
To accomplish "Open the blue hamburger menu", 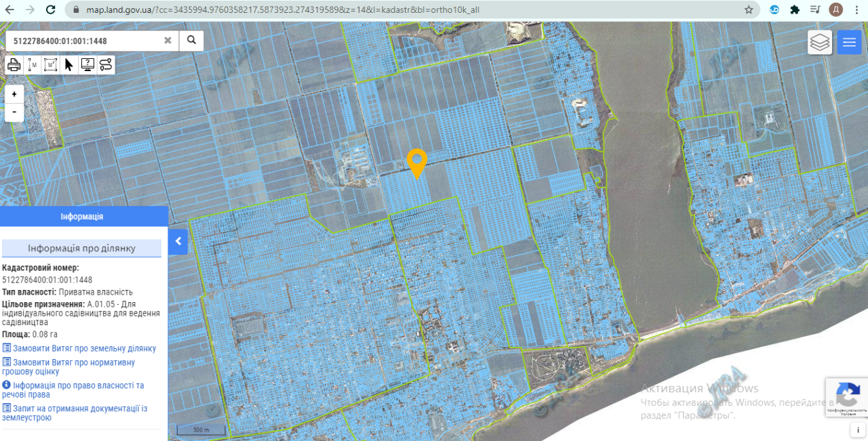I will (x=849, y=42).
